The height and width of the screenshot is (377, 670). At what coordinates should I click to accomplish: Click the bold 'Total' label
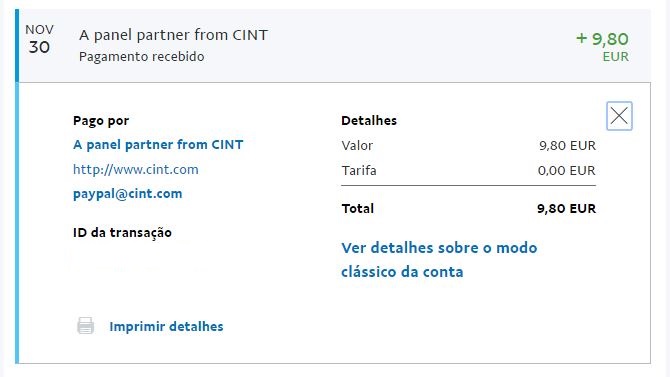click(358, 209)
